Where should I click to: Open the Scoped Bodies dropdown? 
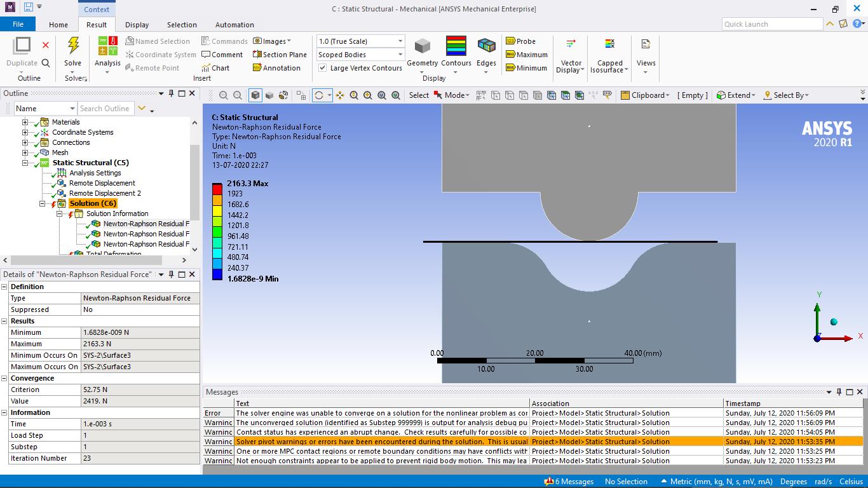click(361, 55)
